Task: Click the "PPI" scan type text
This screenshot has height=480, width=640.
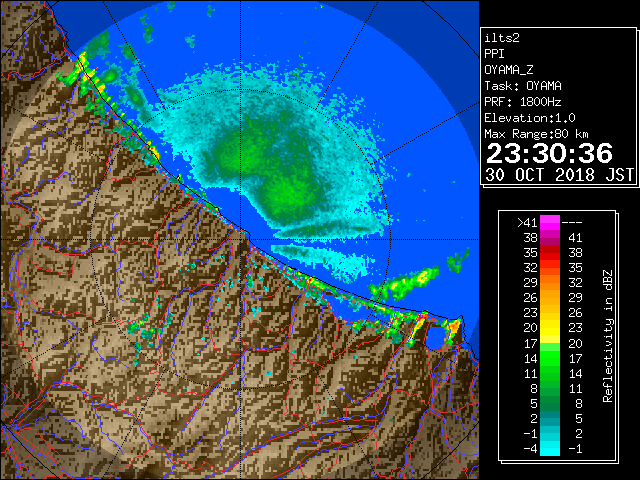Action: point(494,54)
